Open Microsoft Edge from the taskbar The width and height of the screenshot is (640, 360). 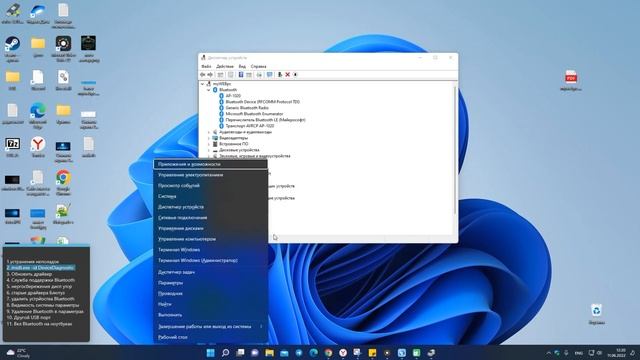click(x=313, y=353)
